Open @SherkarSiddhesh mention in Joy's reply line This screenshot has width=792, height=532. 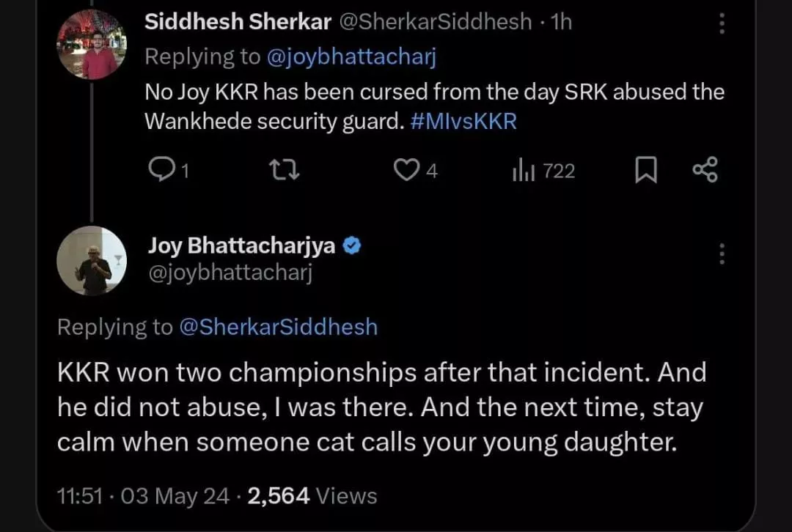278,327
